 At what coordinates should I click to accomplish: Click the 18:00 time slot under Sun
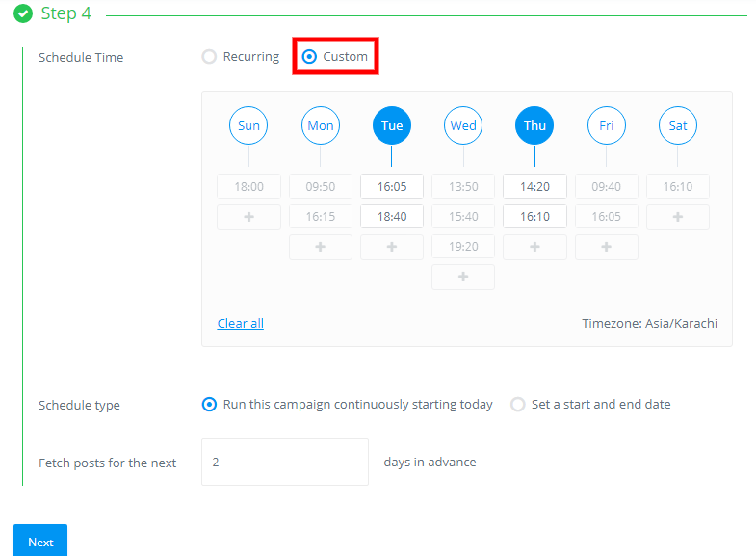[x=248, y=187]
